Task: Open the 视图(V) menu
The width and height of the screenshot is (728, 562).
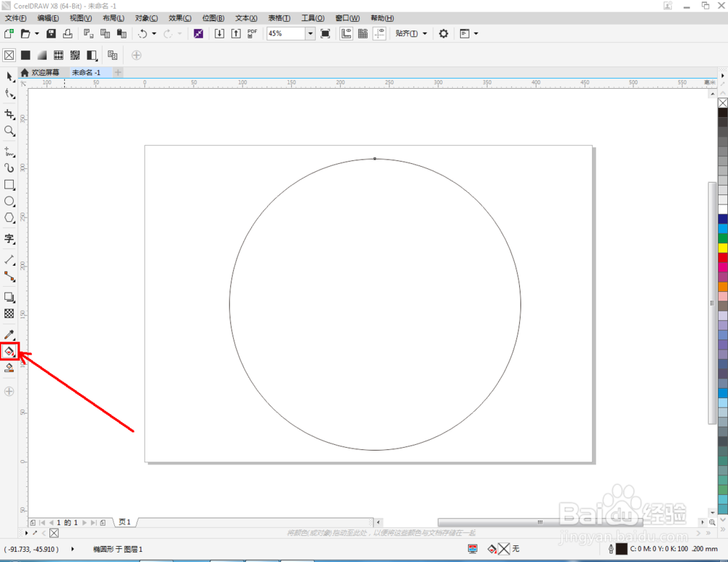Action: [x=80, y=18]
